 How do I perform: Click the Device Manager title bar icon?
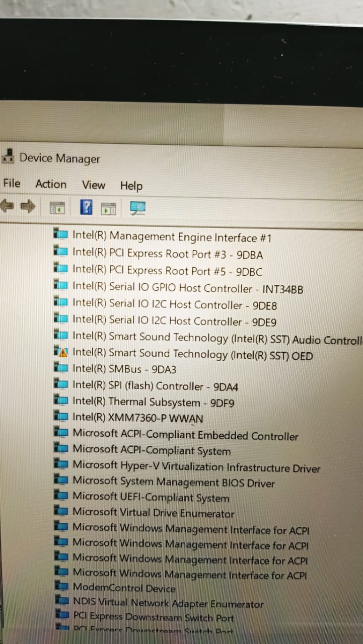point(8,156)
